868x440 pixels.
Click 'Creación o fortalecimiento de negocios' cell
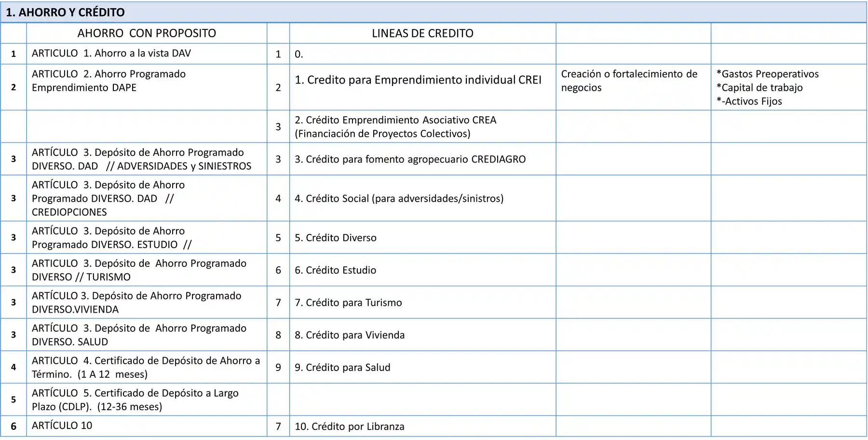tap(633, 87)
